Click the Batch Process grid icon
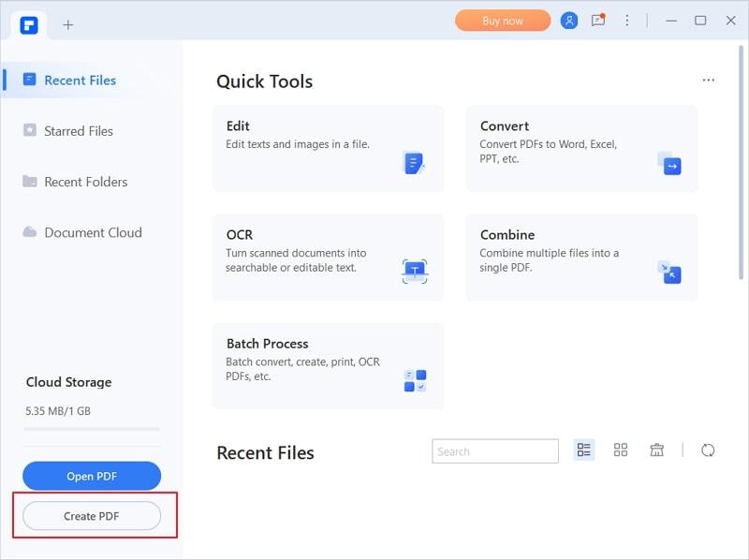 pos(415,381)
